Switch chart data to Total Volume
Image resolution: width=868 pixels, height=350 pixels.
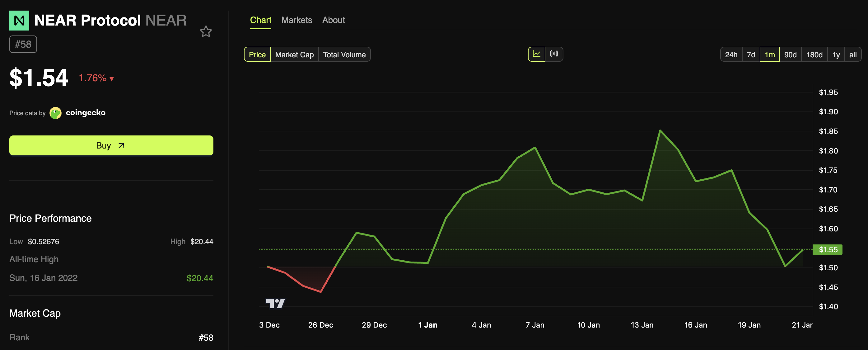point(344,54)
